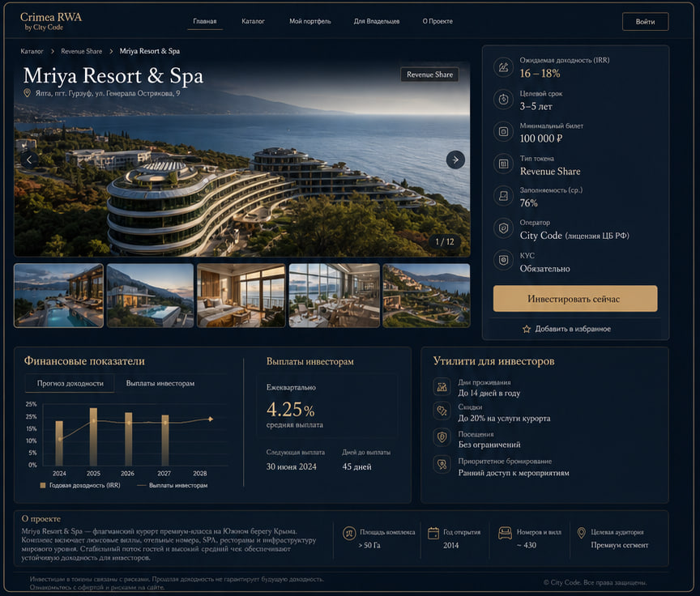Toggle Годовая доходность (IRR) legend item
This screenshot has width=700, height=596.
click(x=80, y=485)
